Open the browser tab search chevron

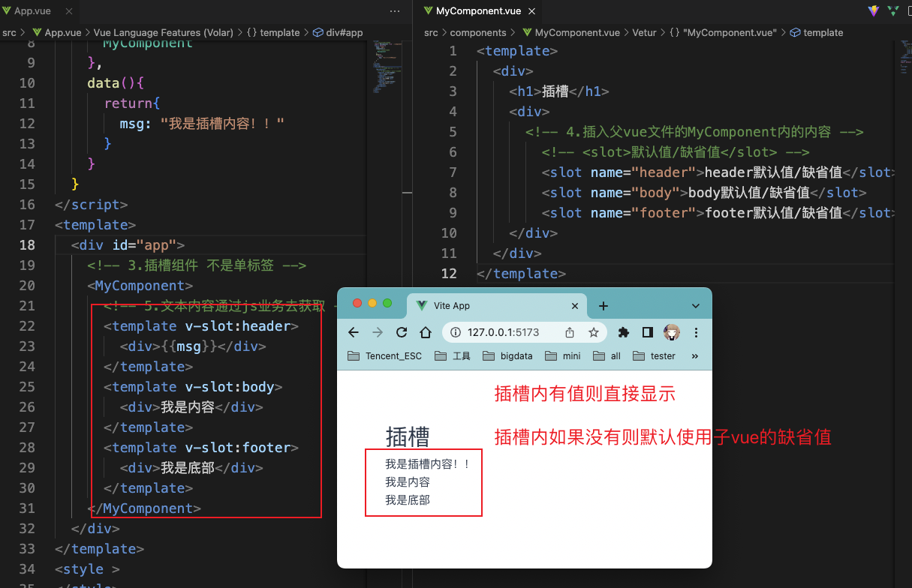pyautogui.click(x=696, y=306)
